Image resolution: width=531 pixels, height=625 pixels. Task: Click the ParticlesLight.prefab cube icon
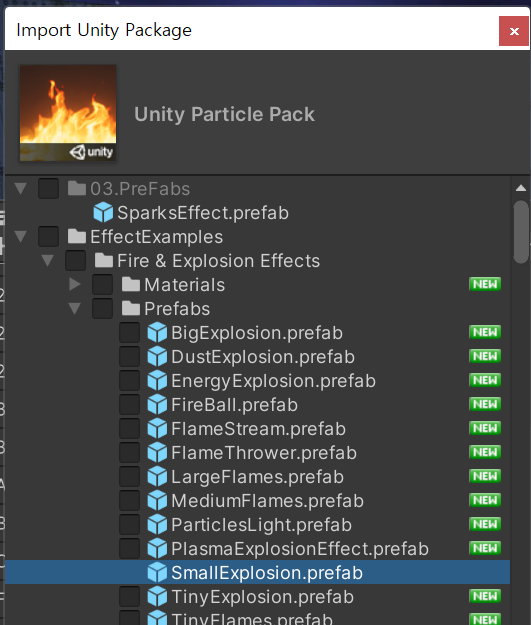157,525
